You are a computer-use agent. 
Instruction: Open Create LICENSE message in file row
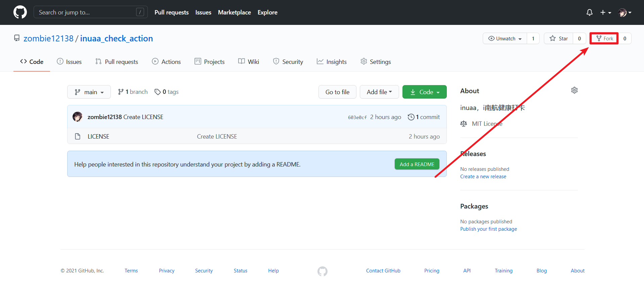(217, 137)
